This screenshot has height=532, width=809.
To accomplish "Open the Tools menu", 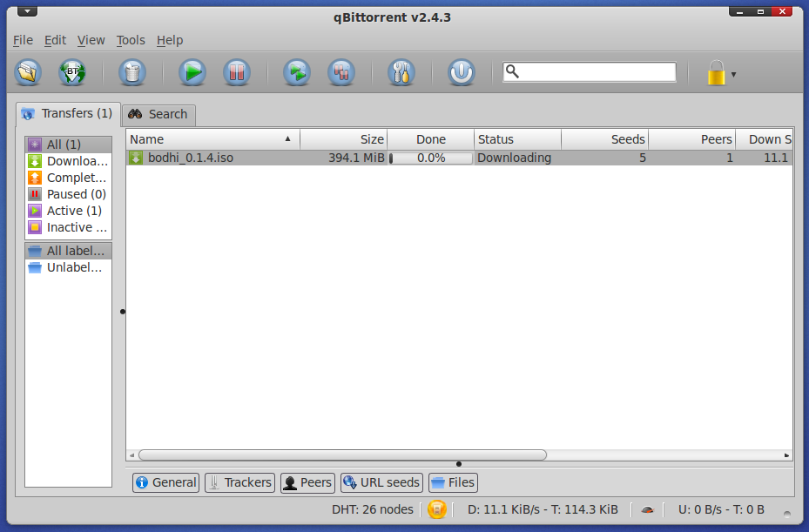I will (131, 40).
